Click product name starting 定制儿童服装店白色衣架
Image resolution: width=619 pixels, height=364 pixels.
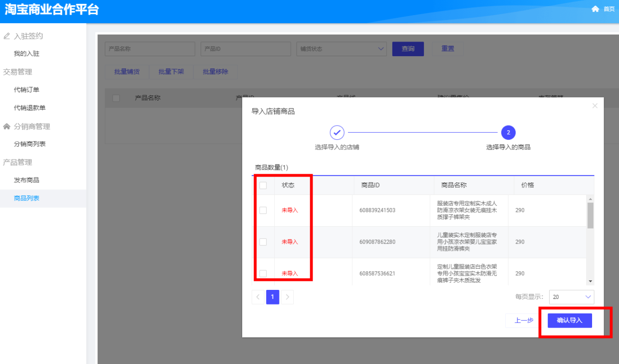(x=467, y=273)
